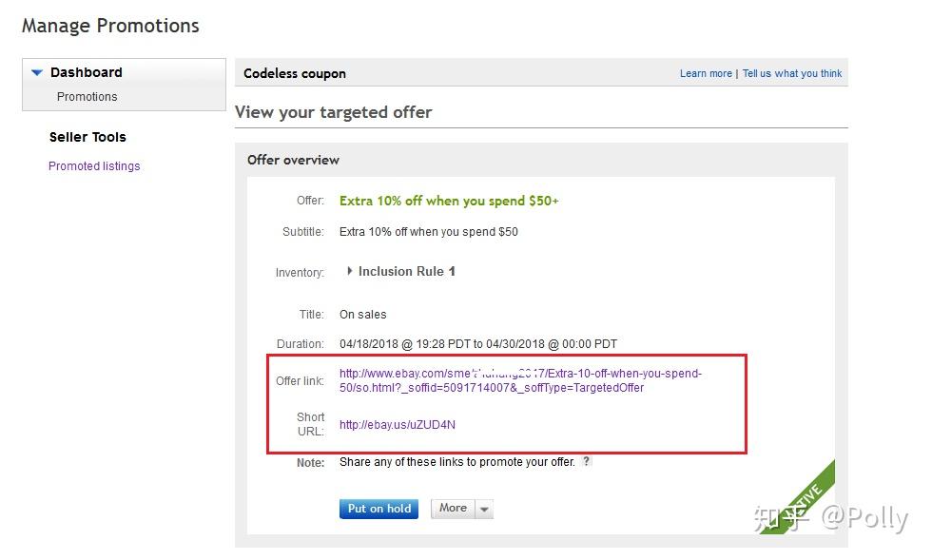Open the More dropdown arrow

pos(485,510)
